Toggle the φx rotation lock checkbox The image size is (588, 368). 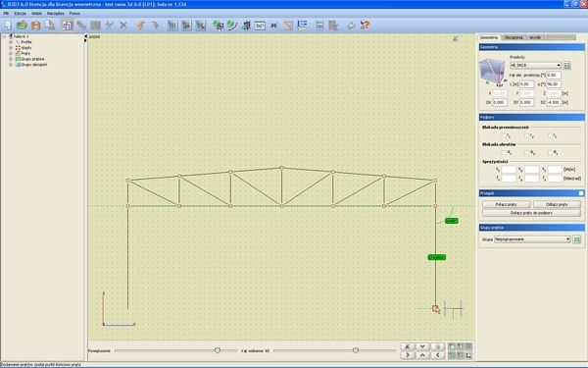pos(504,152)
